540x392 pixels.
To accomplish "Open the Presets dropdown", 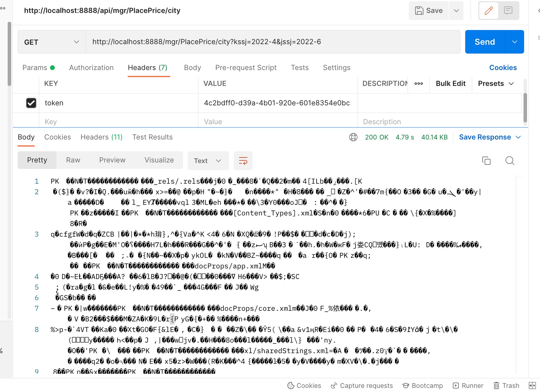I will coord(496,84).
